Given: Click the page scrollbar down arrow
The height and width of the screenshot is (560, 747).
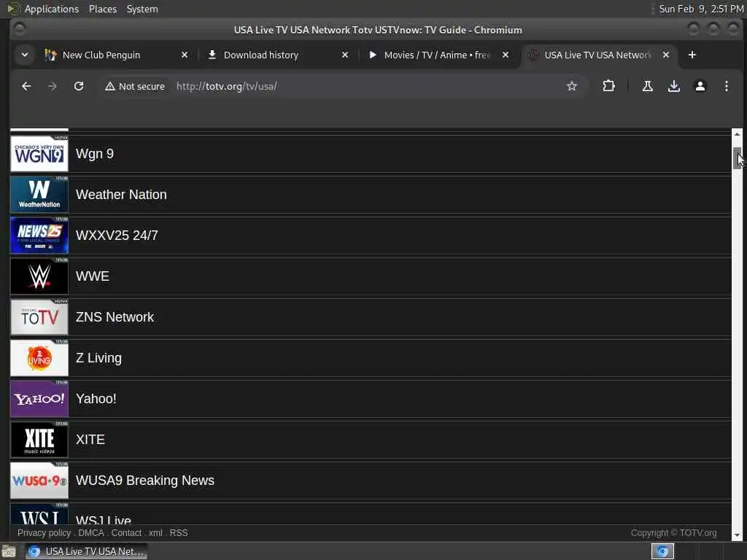Looking at the screenshot, I should [737, 536].
